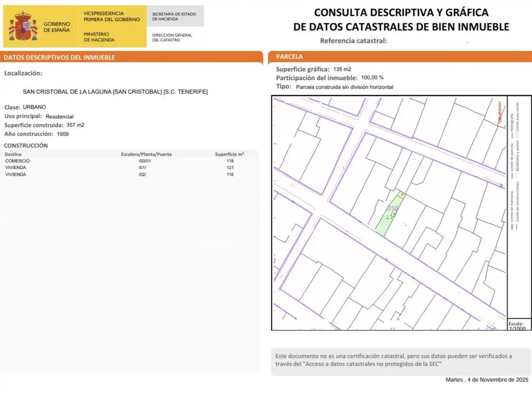Click the 118 surface in /02/ row
This screenshot has width=532, height=399.
230,174
